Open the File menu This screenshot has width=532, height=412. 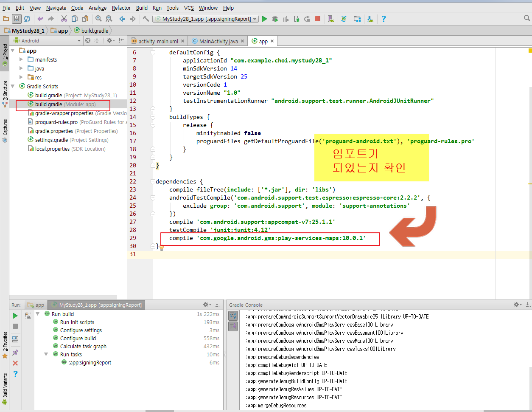(6, 8)
